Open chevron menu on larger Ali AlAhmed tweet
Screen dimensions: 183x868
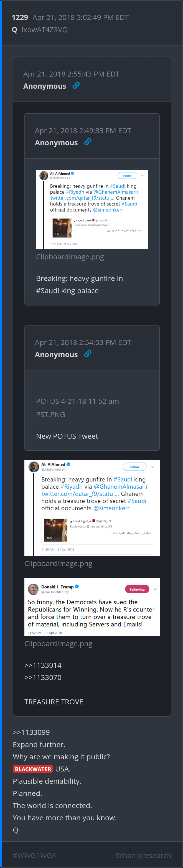tap(152, 467)
